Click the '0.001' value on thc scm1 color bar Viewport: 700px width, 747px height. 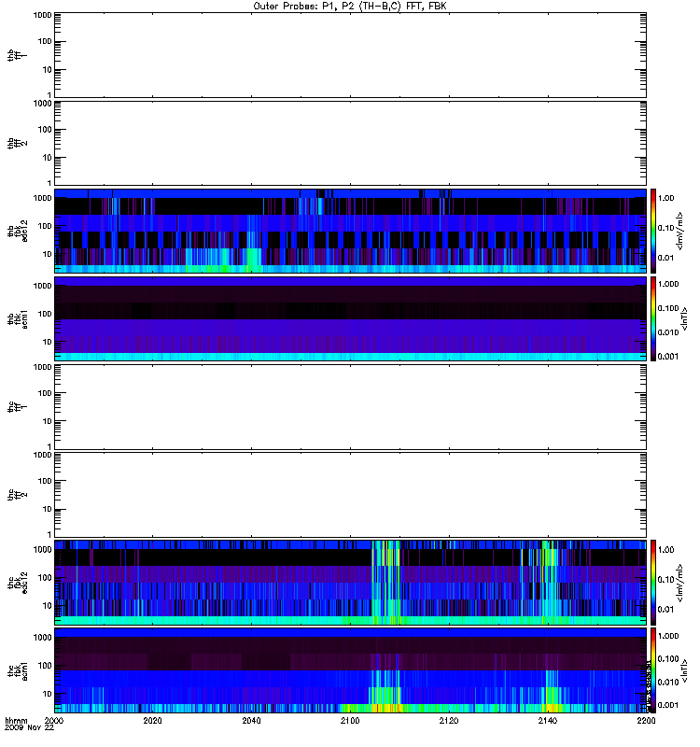click(x=668, y=705)
